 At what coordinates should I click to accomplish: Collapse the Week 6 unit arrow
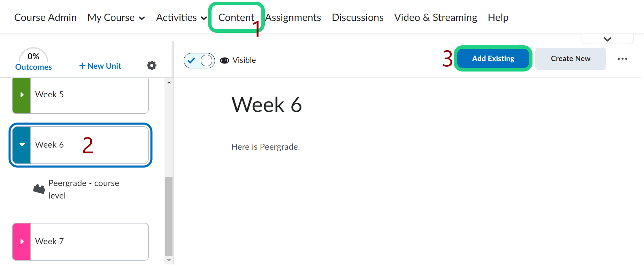click(x=22, y=145)
